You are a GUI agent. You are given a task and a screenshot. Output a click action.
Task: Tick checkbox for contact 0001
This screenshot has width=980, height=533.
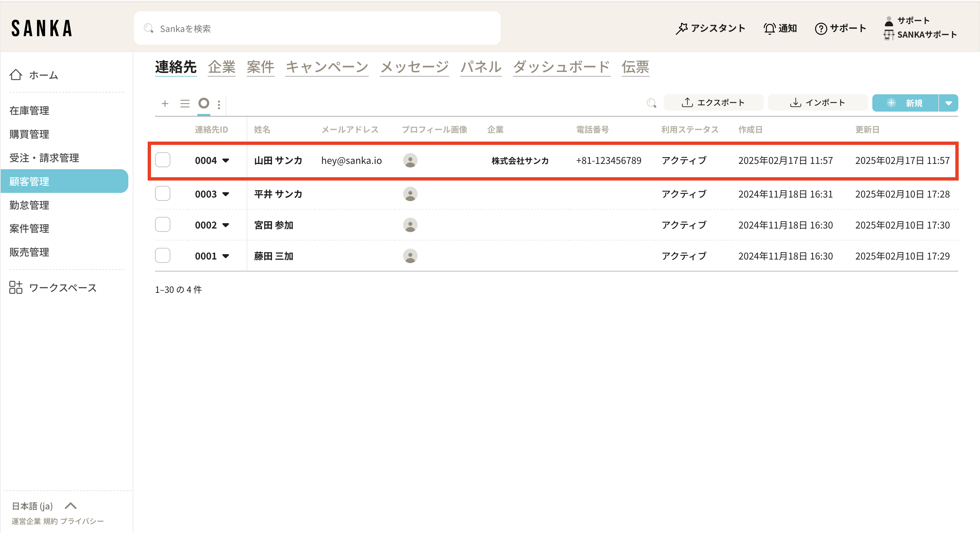[x=163, y=256]
